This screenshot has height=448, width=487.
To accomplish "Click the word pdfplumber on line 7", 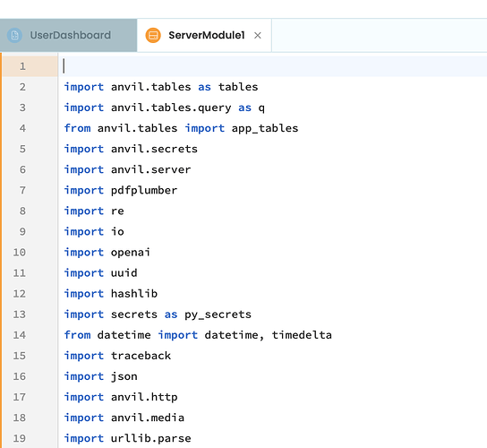I will click(x=144, y=190).
